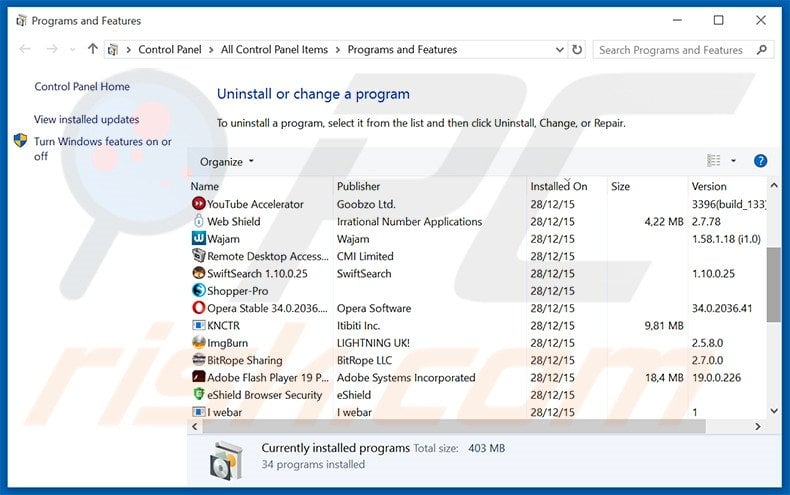The height and width of the screenshot is (495, 790).
Task: Expand the view options dropdown arrow
Action: [733, 161]
